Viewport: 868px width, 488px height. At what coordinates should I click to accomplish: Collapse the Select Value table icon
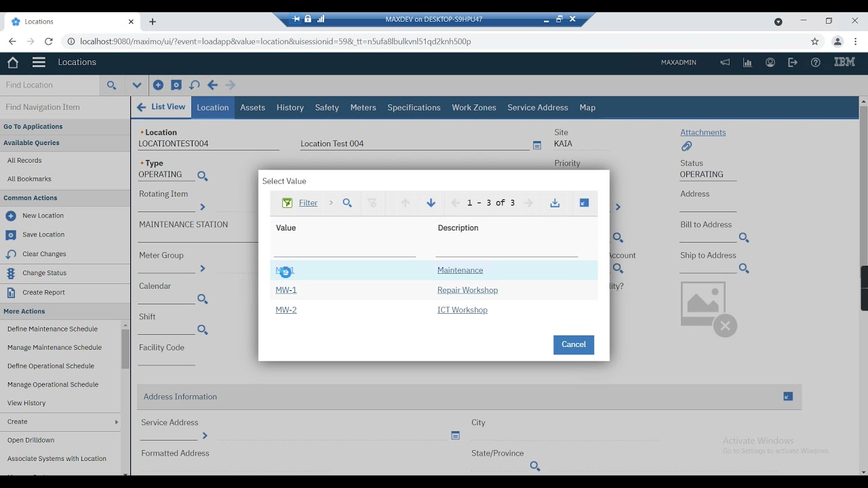(x=584, y=203)
